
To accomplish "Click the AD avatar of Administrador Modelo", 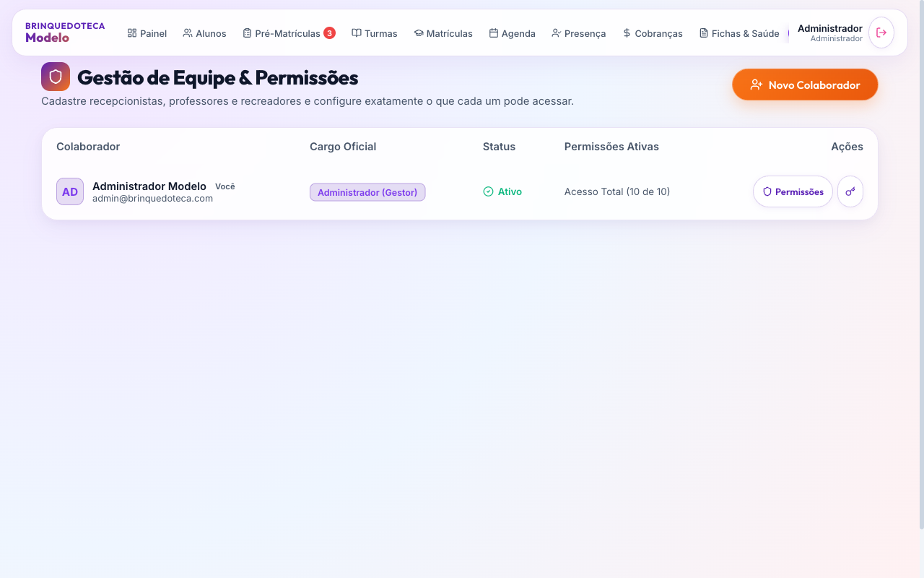I will coord(70,191).
